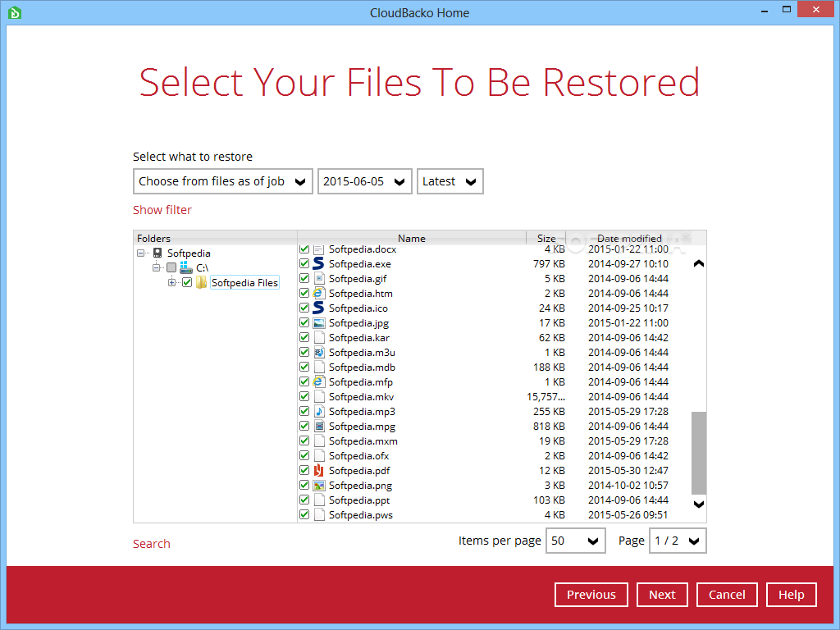Click the Softpedia.mkv file icon
840x630 pixels.
319,396
